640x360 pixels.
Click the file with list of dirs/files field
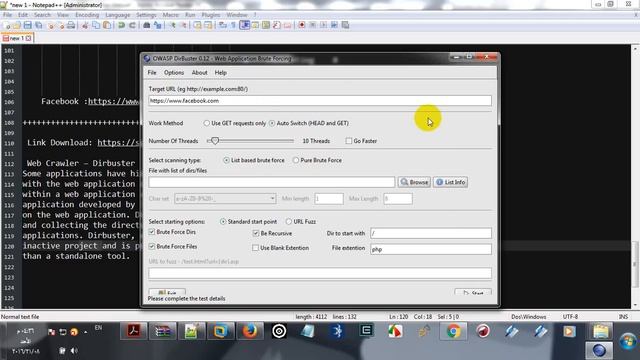271,182
